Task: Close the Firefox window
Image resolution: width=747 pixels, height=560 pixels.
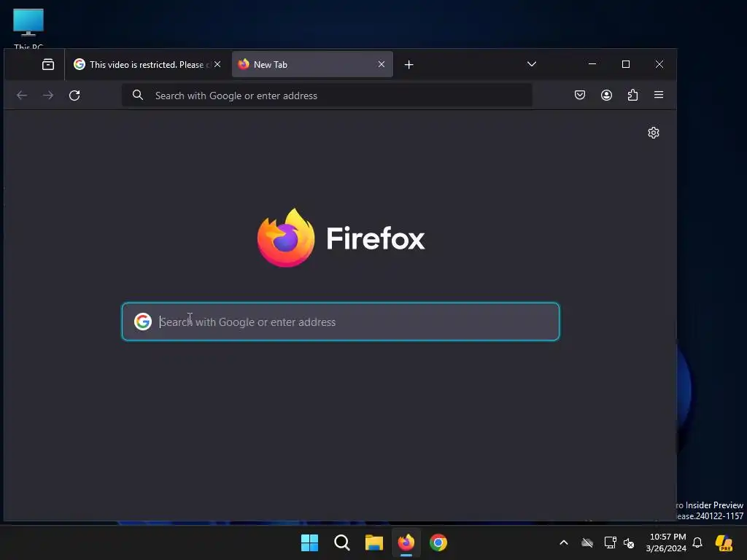Action: [659, 64]
